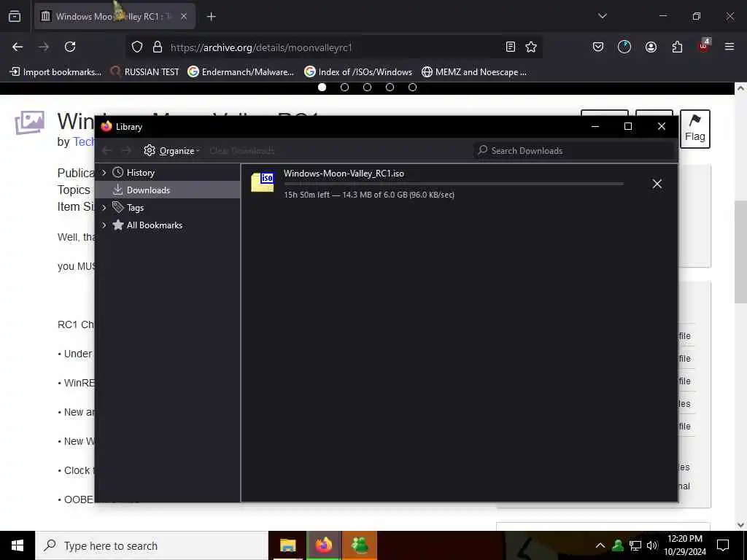
Task: Click the download status text 15h 50m left
Action: 369,195
